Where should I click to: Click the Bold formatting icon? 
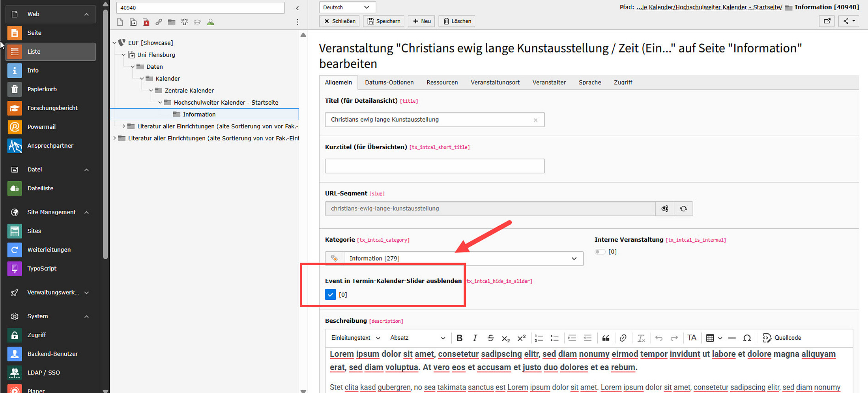tap(459, 338)
